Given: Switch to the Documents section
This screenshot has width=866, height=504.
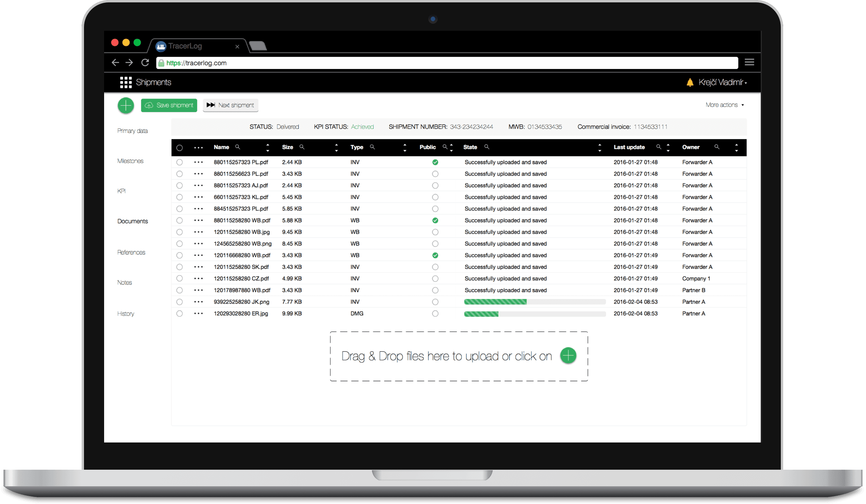Looking at the screenshot, I should point(133,221).
